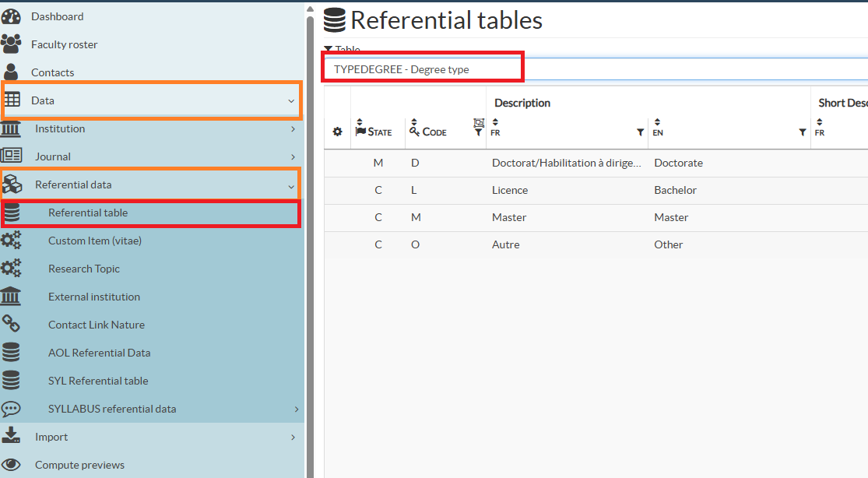Click the SYLLABUS referential data speech bubble icon
The width and height of the screenshot is (868, 478).
11,409
